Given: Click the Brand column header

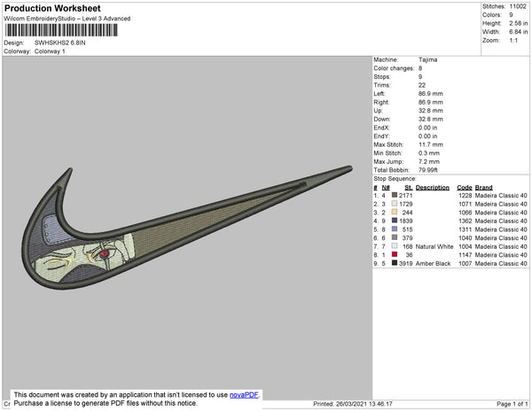Looking at the screenshot, I should pos(484,188).
